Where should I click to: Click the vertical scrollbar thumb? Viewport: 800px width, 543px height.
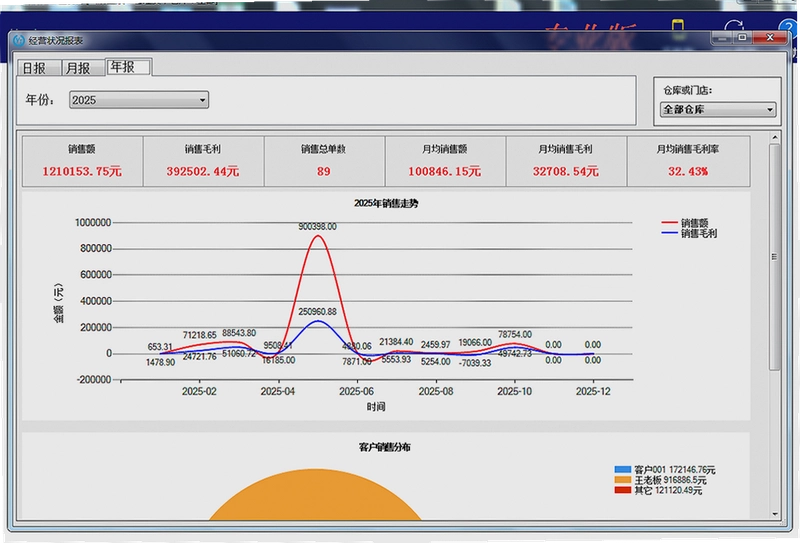(x=774, y=257)
